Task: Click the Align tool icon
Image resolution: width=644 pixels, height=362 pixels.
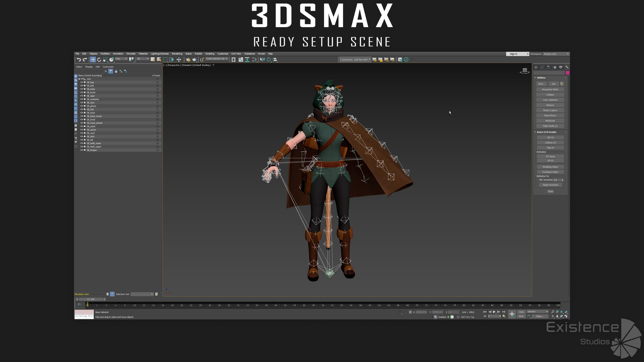Action: [275, 60]
